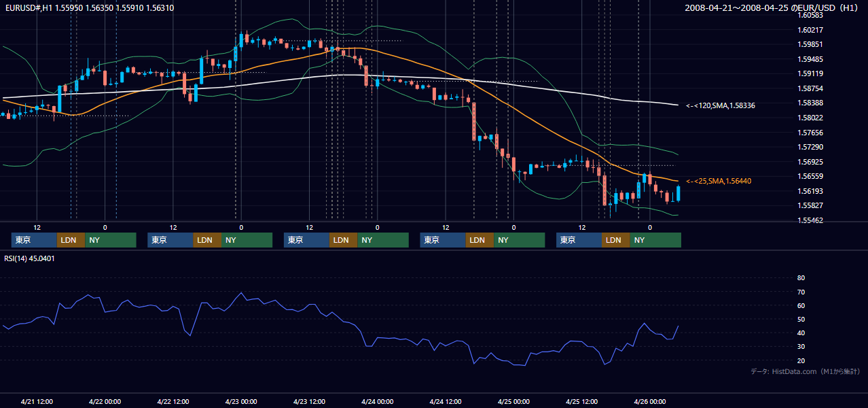Click the RSI 70 level label
868x408 pixels.
click(x=801, y=292)
